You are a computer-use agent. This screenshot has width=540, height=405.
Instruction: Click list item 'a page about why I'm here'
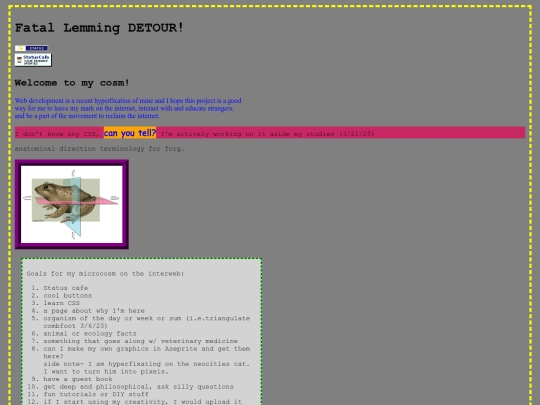coord(94,311)
